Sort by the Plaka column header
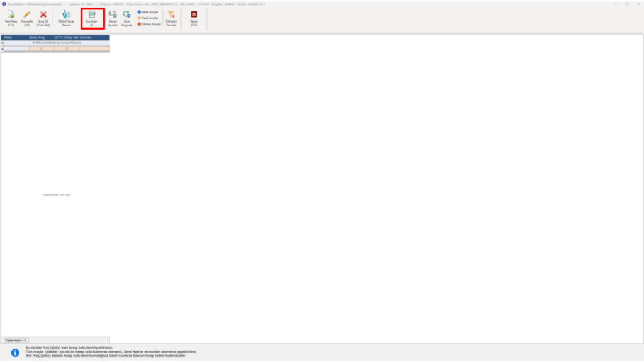The width and height of the screenshot is (644, 362). tap(16, 37)
